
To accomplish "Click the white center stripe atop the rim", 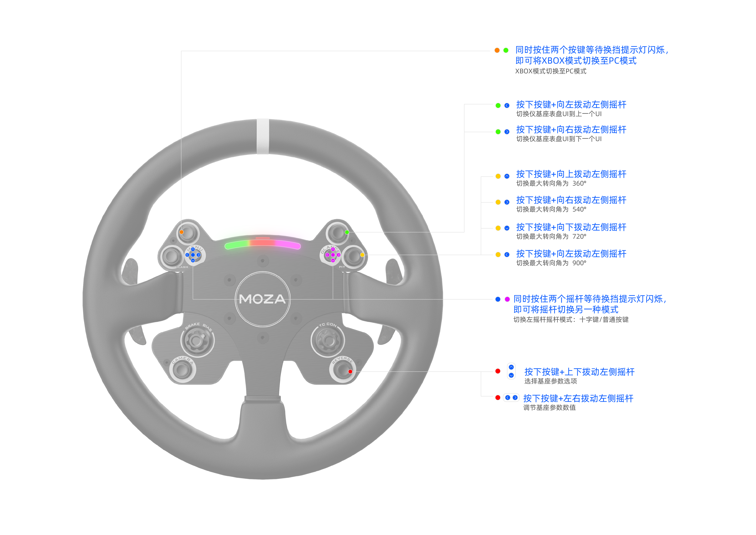I will 263,136.
